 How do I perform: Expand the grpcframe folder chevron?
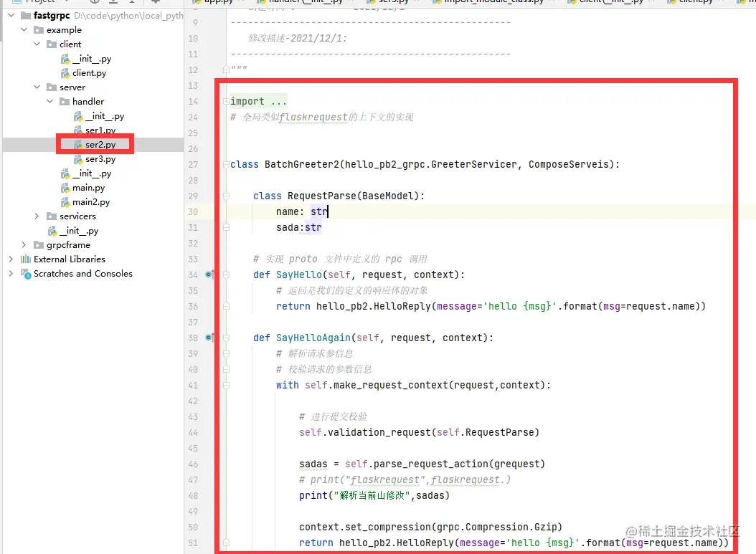(24, 244)
